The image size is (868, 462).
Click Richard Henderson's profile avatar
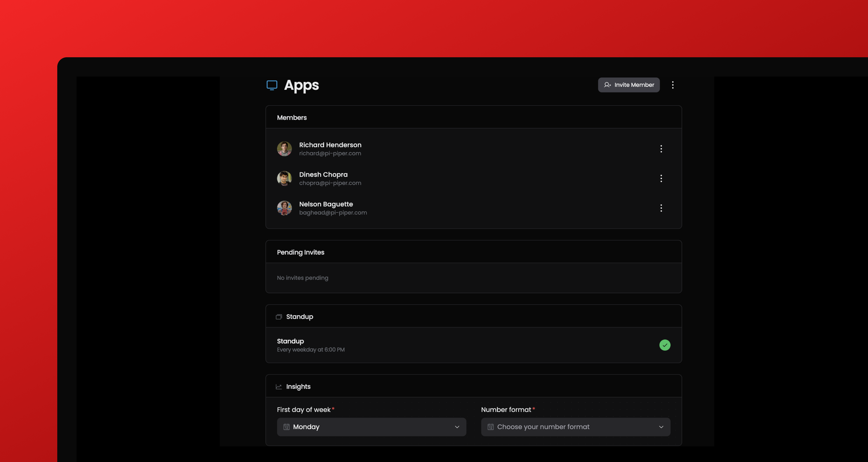(284, 149)
